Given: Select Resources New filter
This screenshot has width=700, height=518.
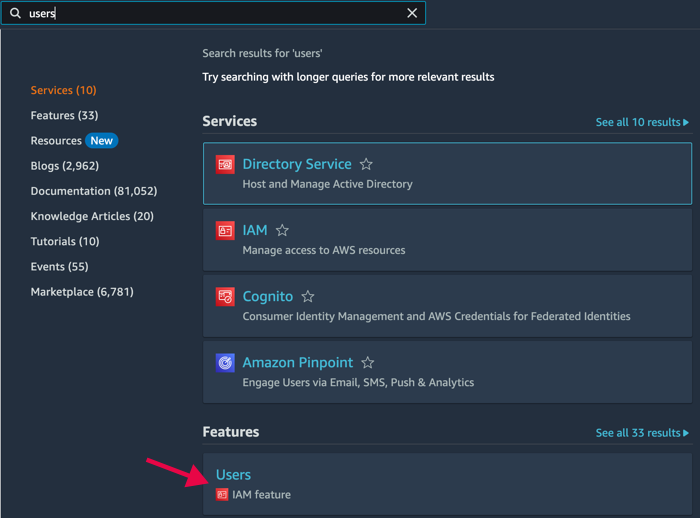Looking at the screenshot, I should 74,141.
